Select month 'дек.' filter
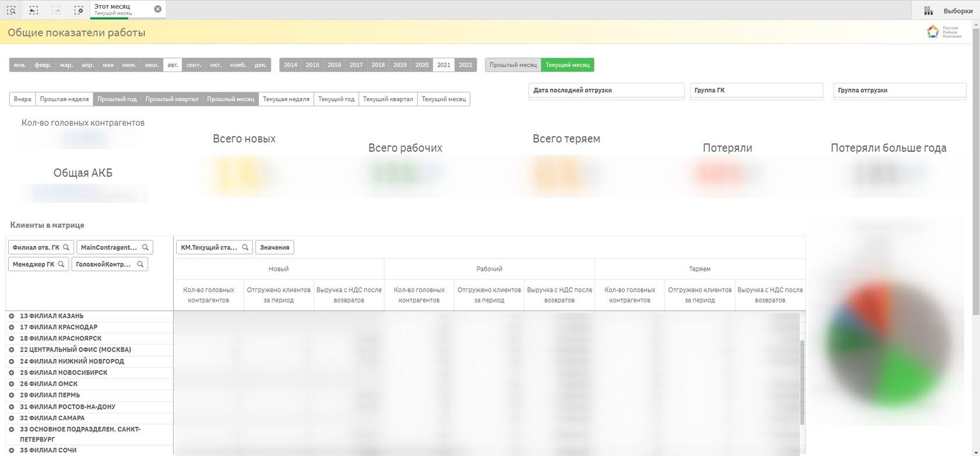The image size is (980, 456). [261, 65]
